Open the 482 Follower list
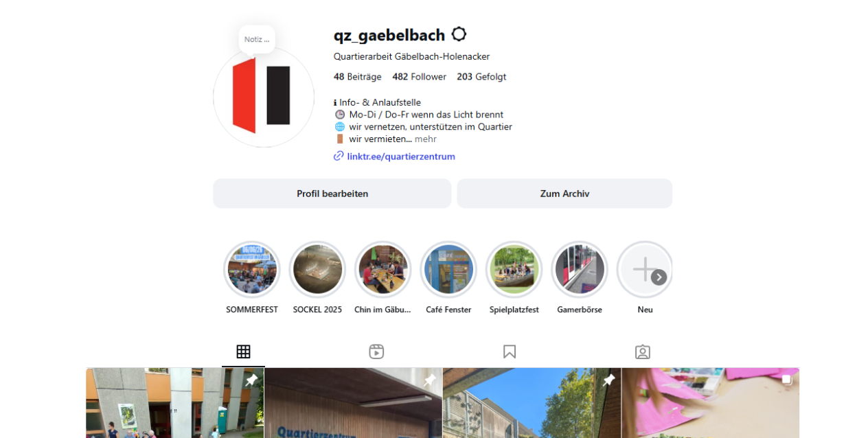The image size is (868, 438). click(420, 77)
